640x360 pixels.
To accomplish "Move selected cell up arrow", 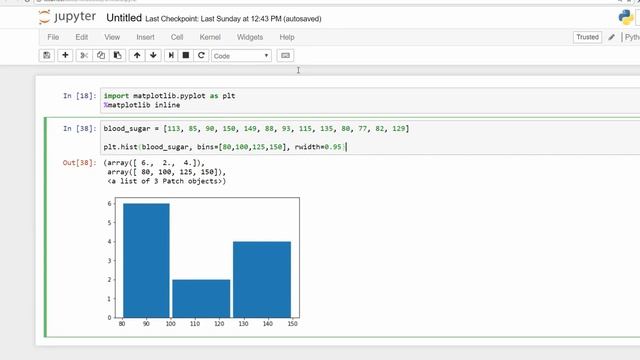I will (137, 56).
